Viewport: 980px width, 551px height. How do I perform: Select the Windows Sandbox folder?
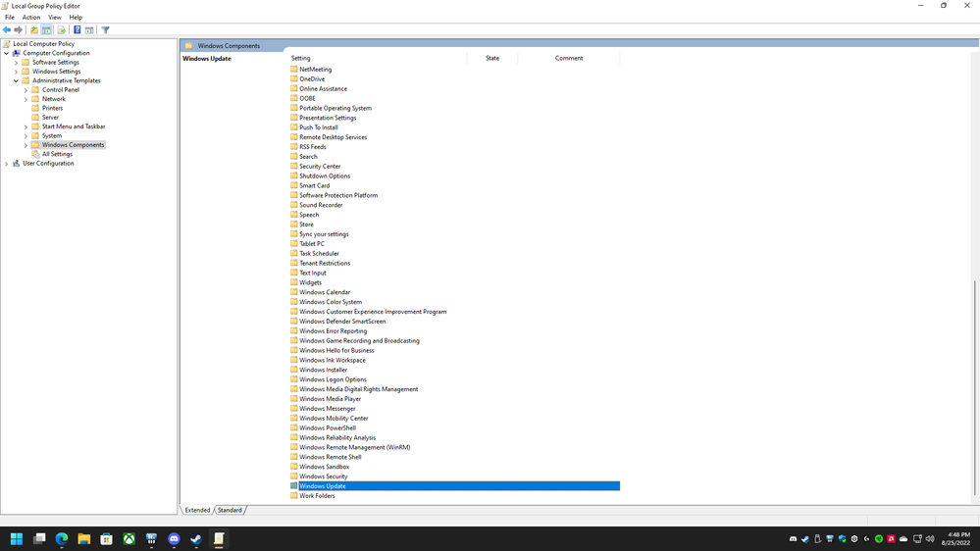(x=325, y=467)
